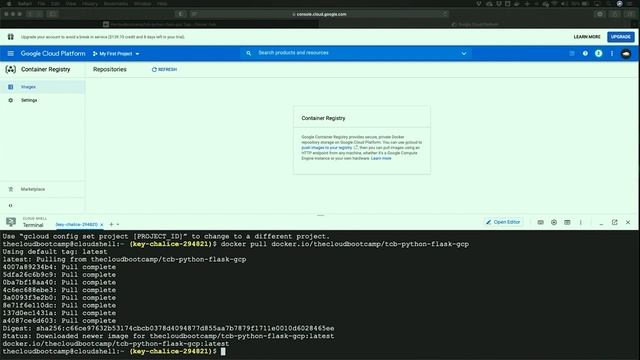Image resolution: width=640 pixels, height=360 pixels.
Task: Open the new tab dropdown arrow beside plus
Action: (x=118, y=224)
